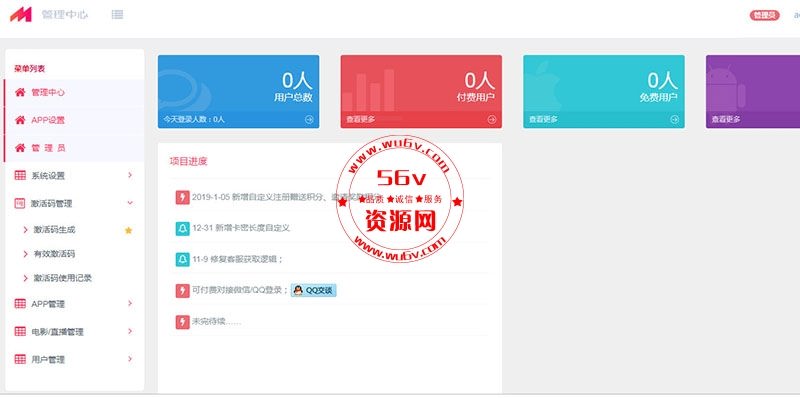The width and height of the screenshot is (800, 398).
Task: Click the arrow icon on the red 付费用户 card
Action: point(492,119)
